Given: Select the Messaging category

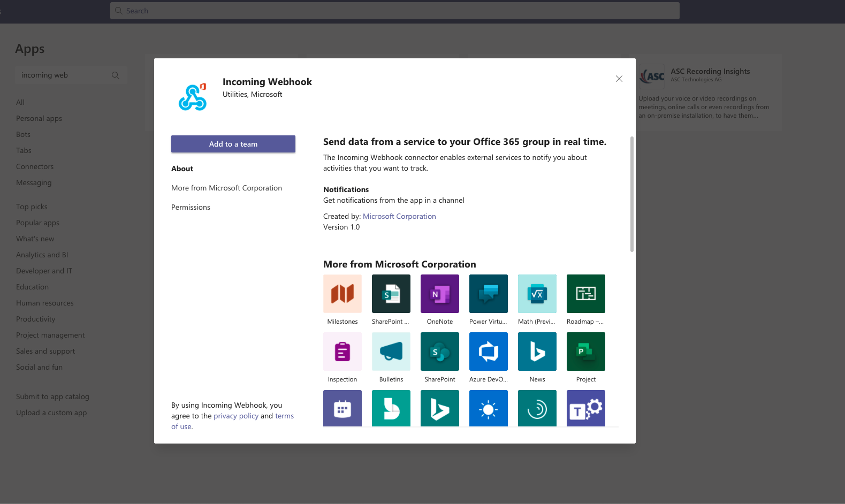Looking at the screenshot, I should pos(34,182).
